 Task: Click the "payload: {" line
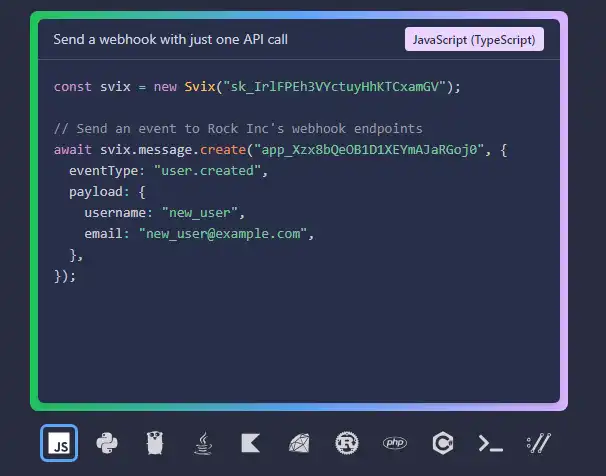[x=107, y=192]
